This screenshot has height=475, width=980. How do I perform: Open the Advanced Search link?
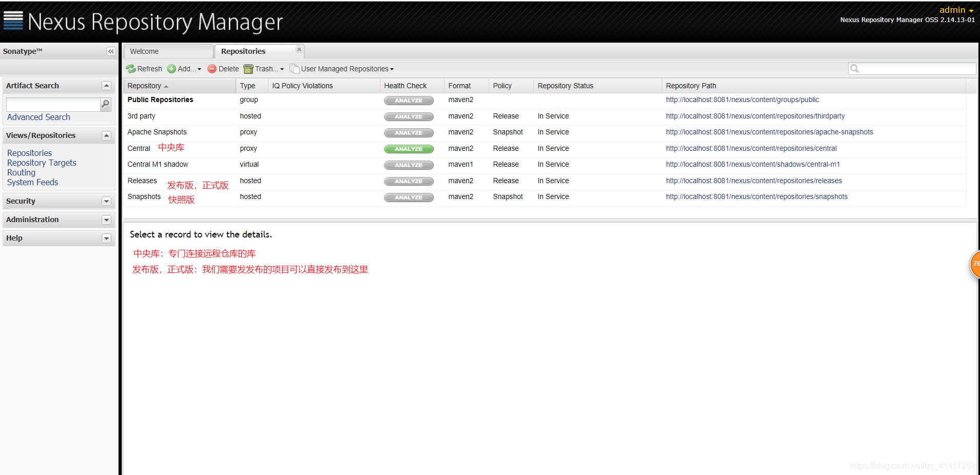(x=39, y=117)
